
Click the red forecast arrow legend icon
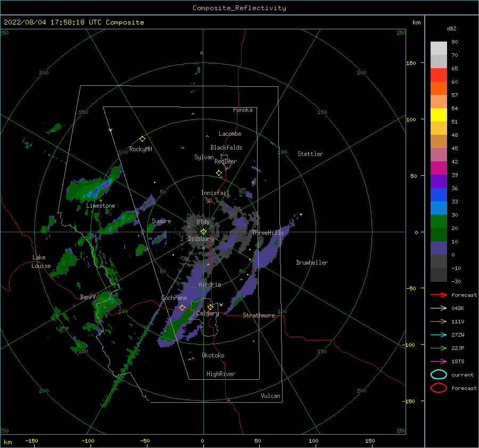(439, 295)
